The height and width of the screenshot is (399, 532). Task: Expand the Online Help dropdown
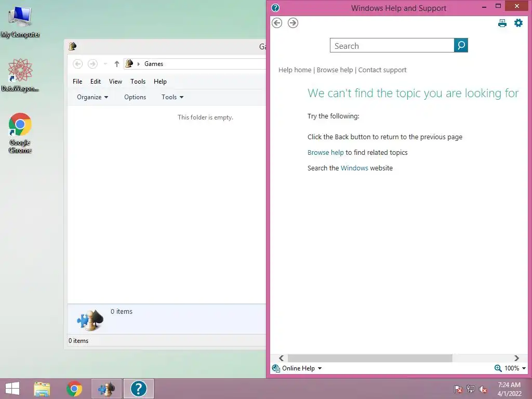coord(297,368)
